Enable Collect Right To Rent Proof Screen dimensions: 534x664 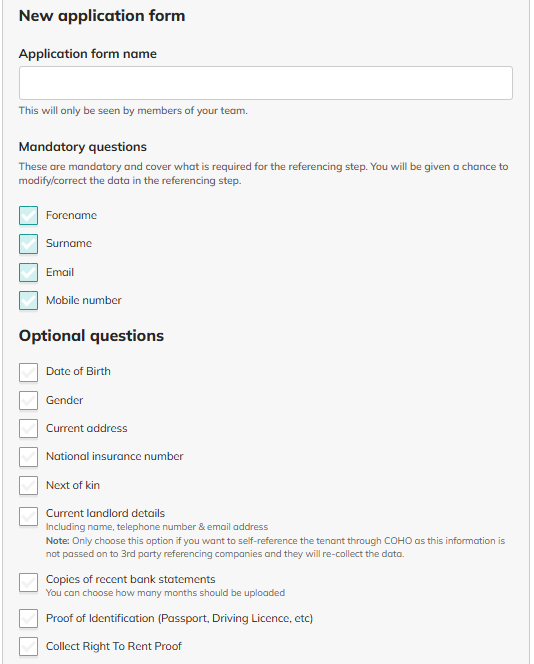point(28,647)
